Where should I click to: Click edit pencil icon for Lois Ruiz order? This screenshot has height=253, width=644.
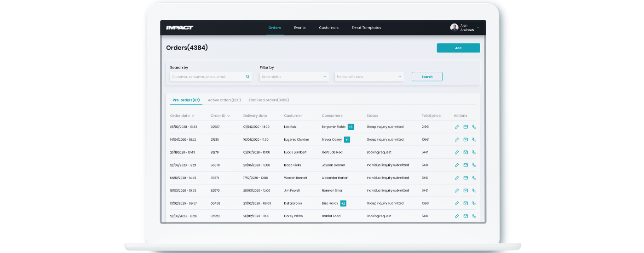(x=457, y=127)
